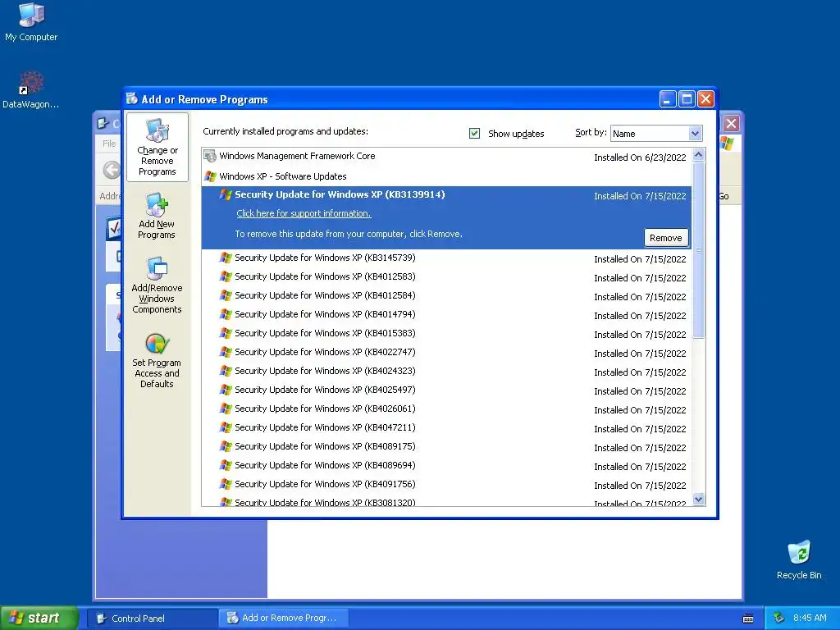Select Security Update KB4091756
The height and width of the screenshot is (630, 840).
[446, 484]
